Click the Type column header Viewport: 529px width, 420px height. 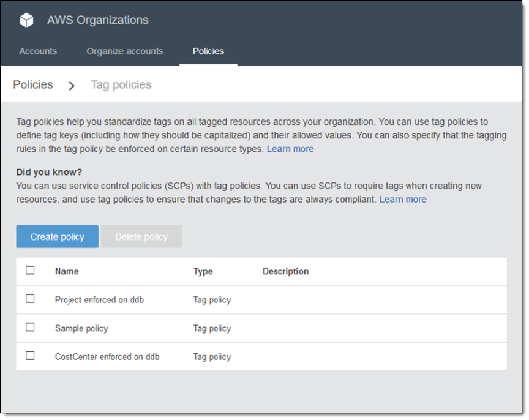203,272
